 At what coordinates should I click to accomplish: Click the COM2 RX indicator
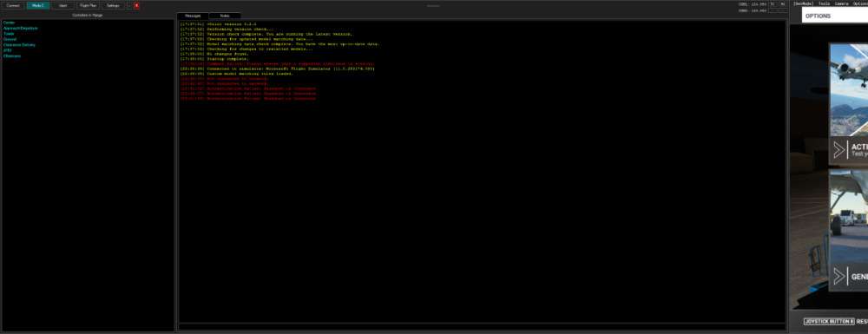tap(783, 10)
